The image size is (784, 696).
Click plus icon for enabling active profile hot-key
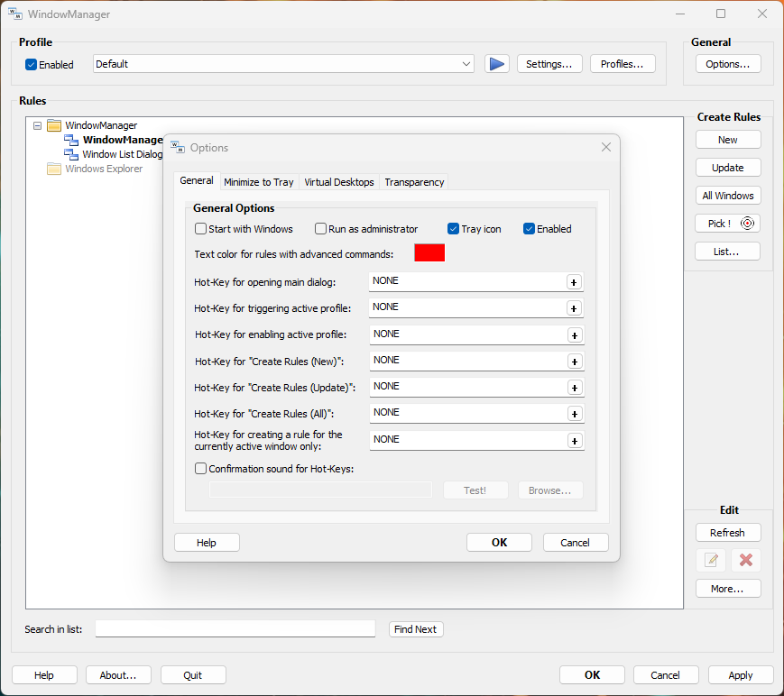coord(573,334)
